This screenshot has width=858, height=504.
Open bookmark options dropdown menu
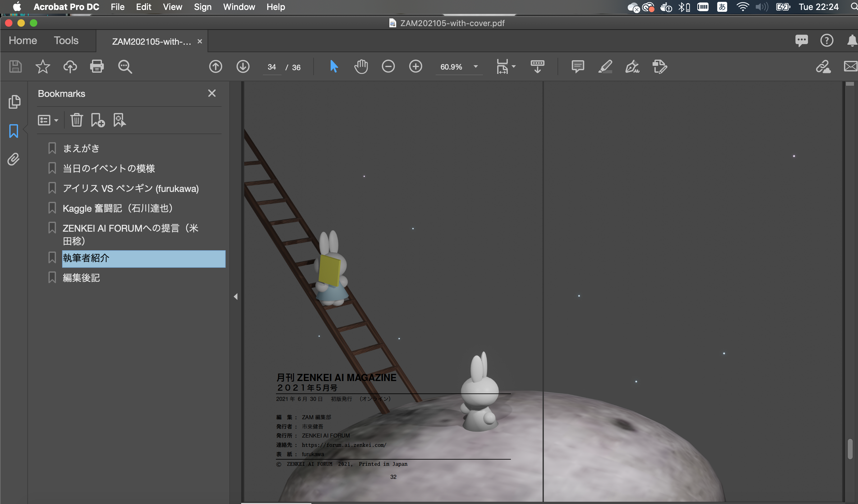click(x=48, y=120)
